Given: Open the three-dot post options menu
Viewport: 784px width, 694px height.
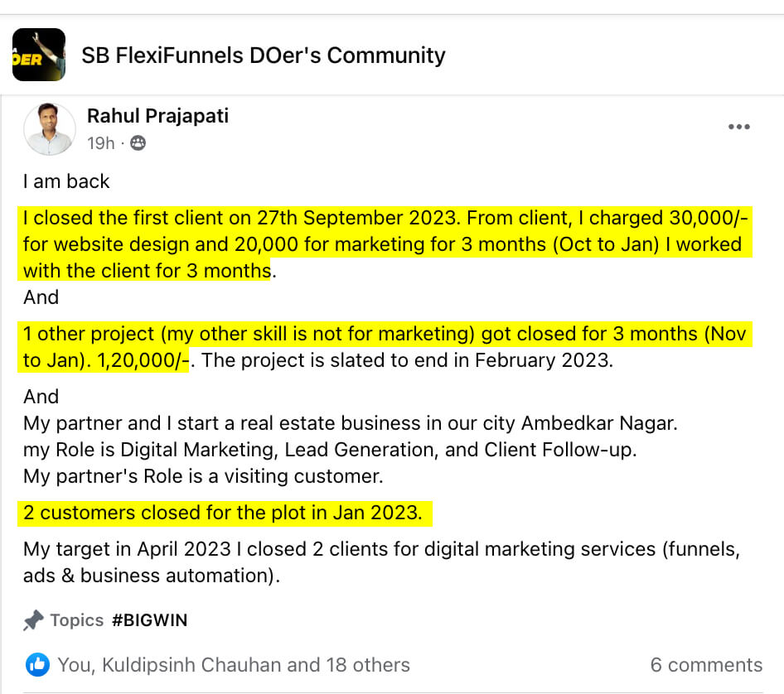Looking at the screenshot, I should tap(738, 126).
